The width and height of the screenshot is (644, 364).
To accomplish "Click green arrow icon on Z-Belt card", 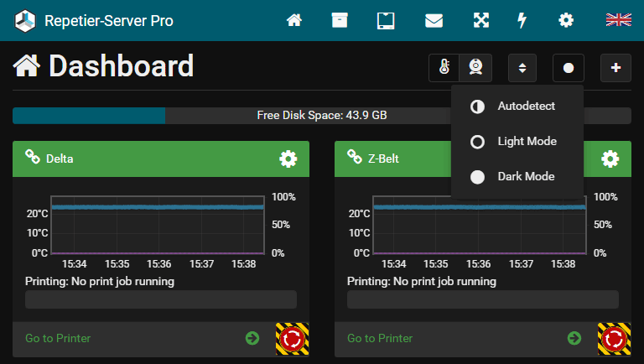I will [x=574, y=339].
